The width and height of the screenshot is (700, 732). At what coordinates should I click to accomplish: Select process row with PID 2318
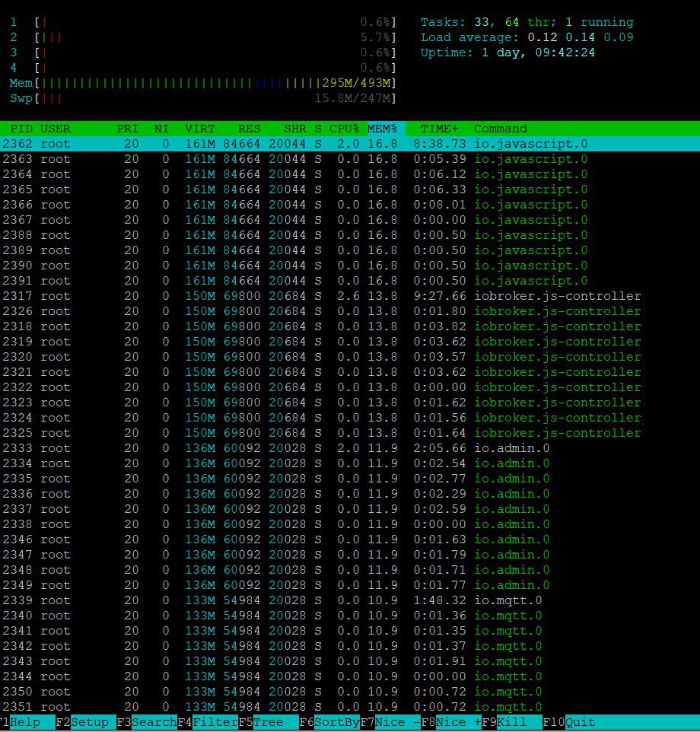point(350,326)
